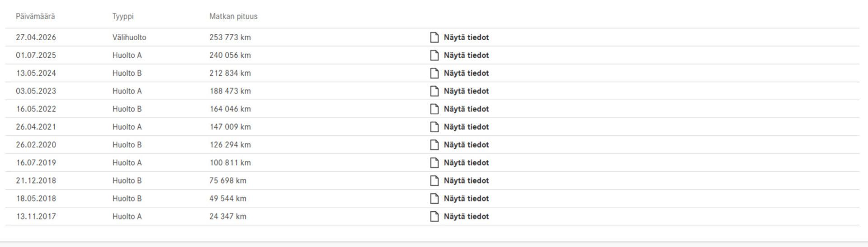Open Näytä tiedot for 13.11.2017 Huolto A
The height and width of the screenshot is (247, 868).
tap(466, 216)
